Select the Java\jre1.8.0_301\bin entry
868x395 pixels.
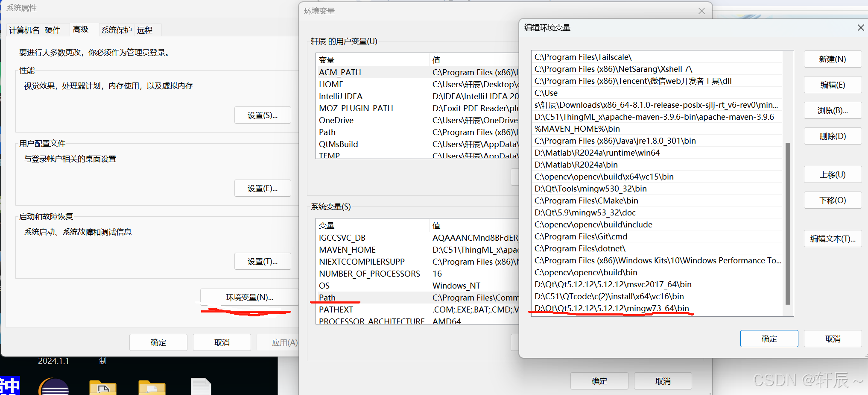tap(657, 141)
